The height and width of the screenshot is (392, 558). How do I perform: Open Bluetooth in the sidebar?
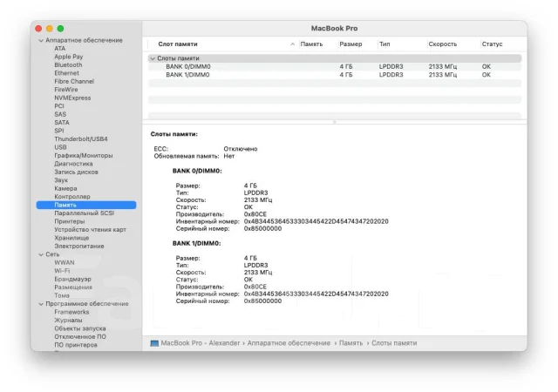click(68, 64)
